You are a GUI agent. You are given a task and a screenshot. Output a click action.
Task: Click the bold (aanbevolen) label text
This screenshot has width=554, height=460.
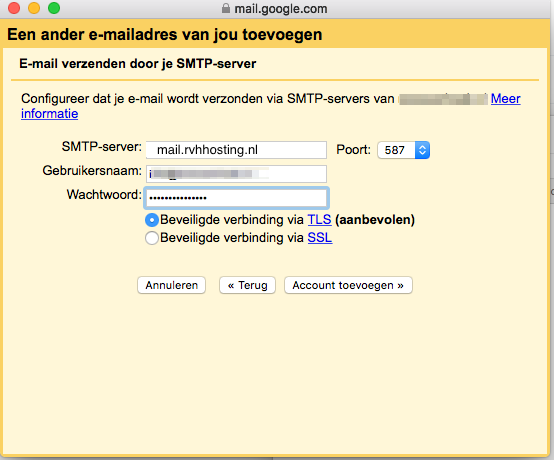click(375, 220)
